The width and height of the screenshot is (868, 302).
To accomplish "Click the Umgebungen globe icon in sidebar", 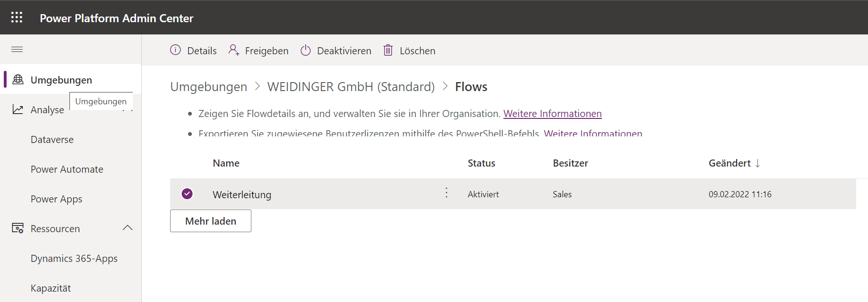I will (x=18, y=80).
